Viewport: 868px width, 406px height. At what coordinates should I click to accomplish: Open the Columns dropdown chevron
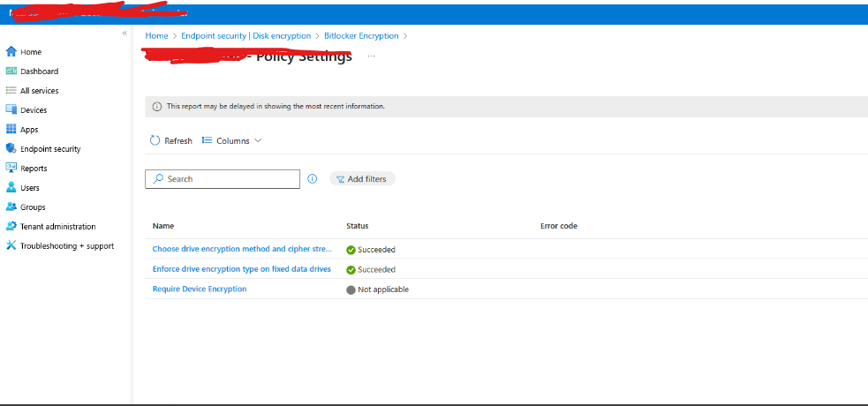[x=258, y=140]
